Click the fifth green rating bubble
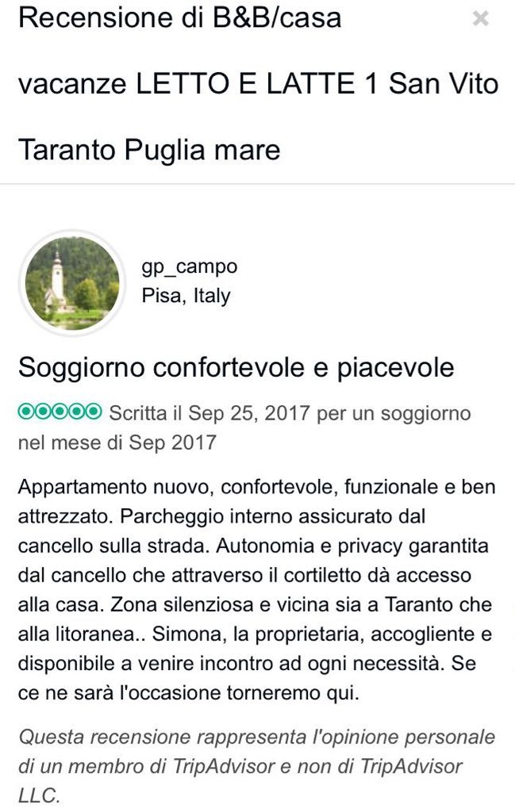515x812 pixels. click(x=94, y=412)
